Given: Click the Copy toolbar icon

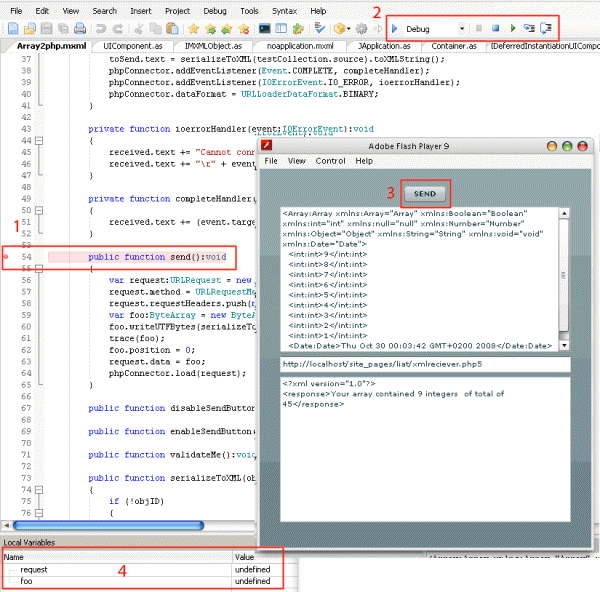Looking at the screenshot, I should pos(155,28).
